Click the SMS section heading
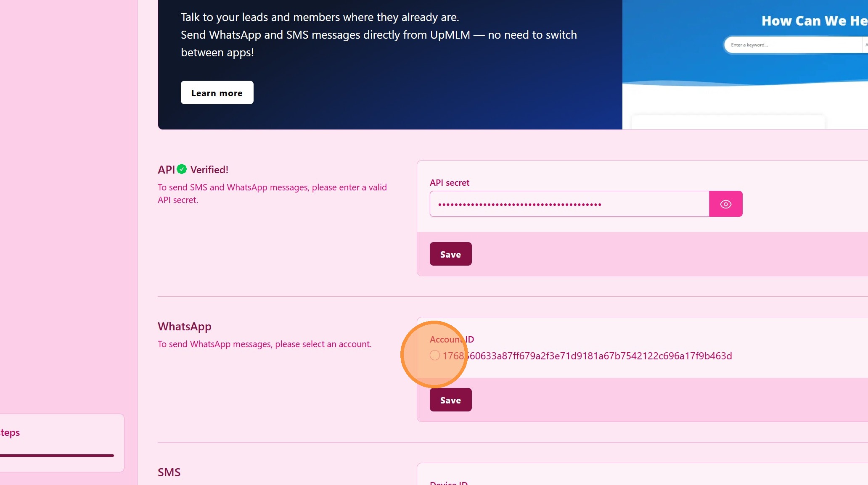 tap(169, 472)
